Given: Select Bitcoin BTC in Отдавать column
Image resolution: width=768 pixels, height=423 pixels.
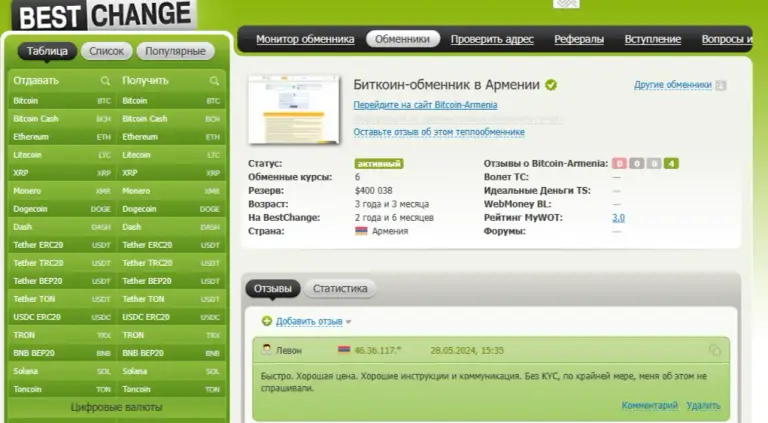Looking at the screenshot, I should tap(62, 101).
